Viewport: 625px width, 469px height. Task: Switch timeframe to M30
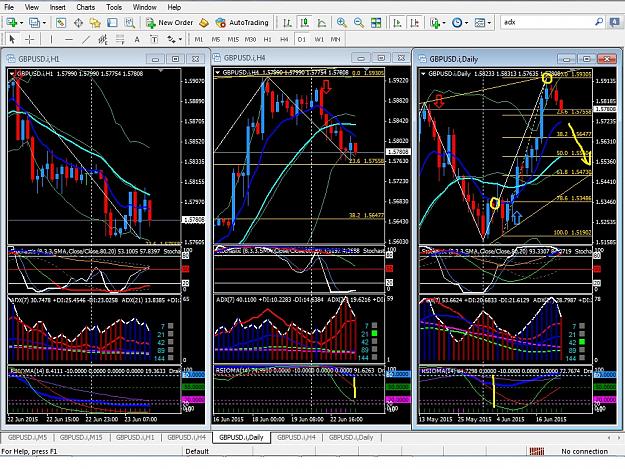tap(250, 39)
